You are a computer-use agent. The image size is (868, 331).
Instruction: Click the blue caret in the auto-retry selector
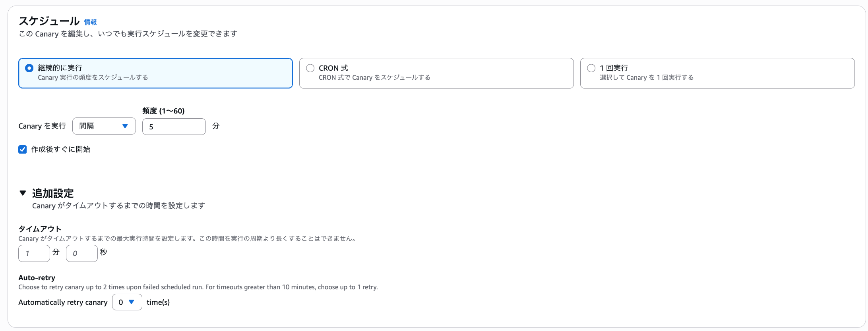(132, 302)
